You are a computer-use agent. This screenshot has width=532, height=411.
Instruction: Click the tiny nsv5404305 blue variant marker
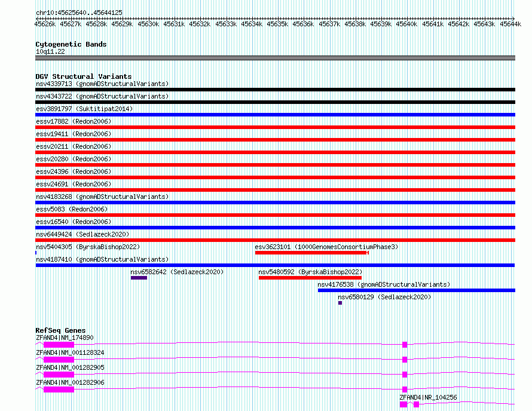click(x=36, y=253)
